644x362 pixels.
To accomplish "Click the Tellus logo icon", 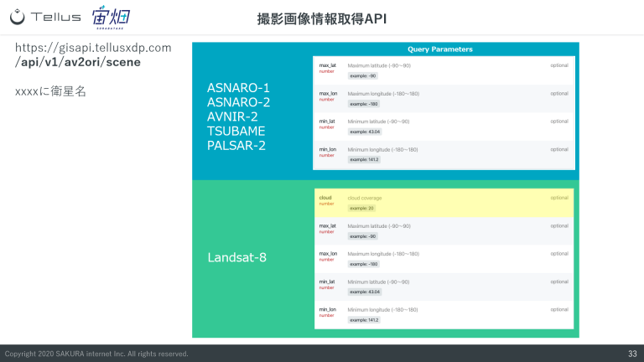I will (18, 17).
